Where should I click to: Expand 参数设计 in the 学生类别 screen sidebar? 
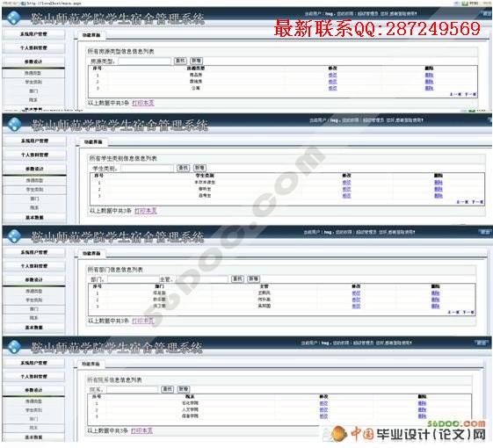click(x=34, y=169)
